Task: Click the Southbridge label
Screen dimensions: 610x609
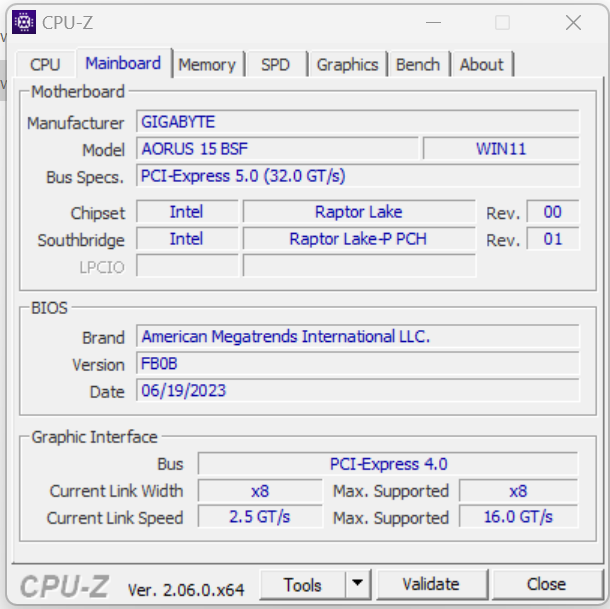Action: point(81,240)
